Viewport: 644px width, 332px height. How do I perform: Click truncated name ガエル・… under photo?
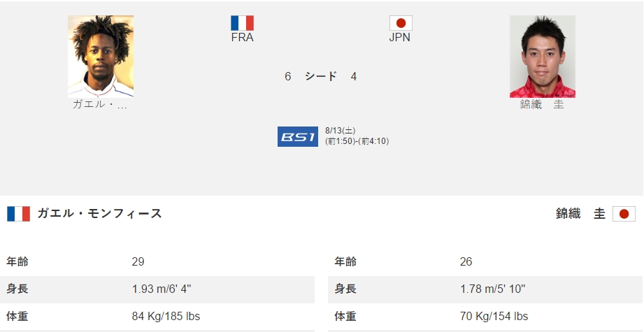(x=100, y=105)
